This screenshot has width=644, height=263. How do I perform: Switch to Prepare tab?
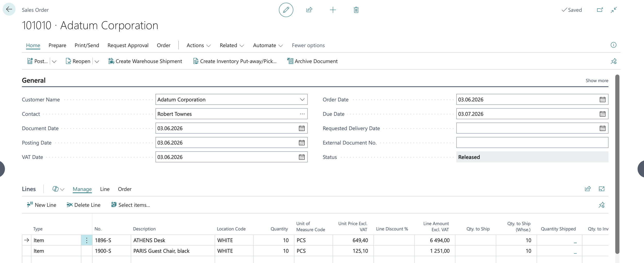coord(57,45)
